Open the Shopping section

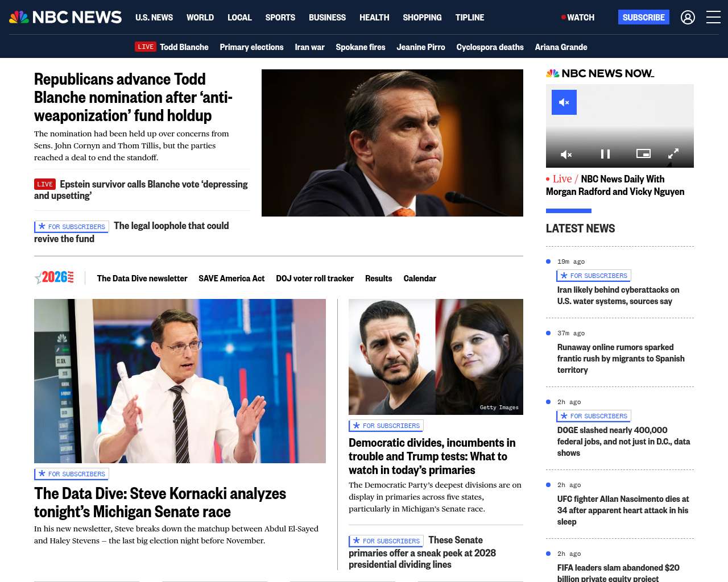pyautogui.click(x=422, y=18)
